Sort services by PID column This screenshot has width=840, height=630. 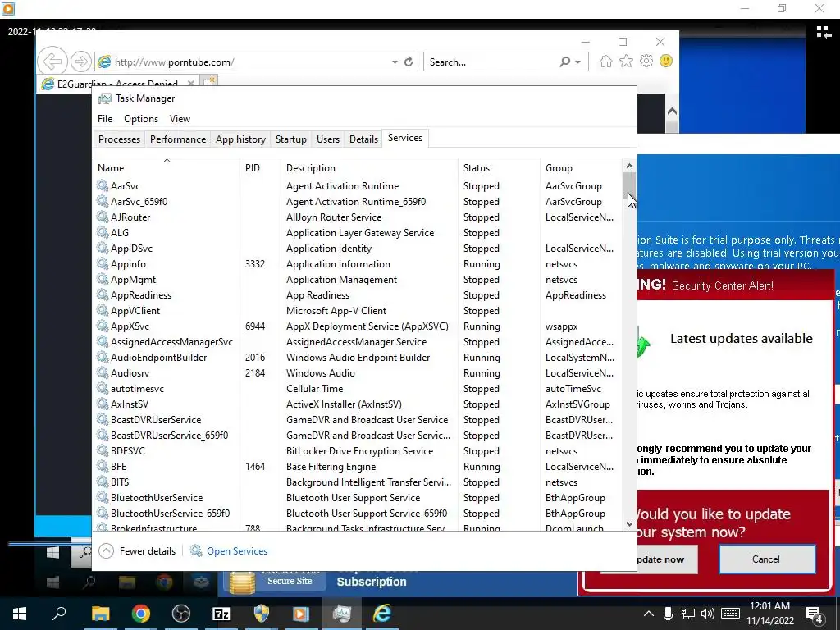(x=260, y=167)
